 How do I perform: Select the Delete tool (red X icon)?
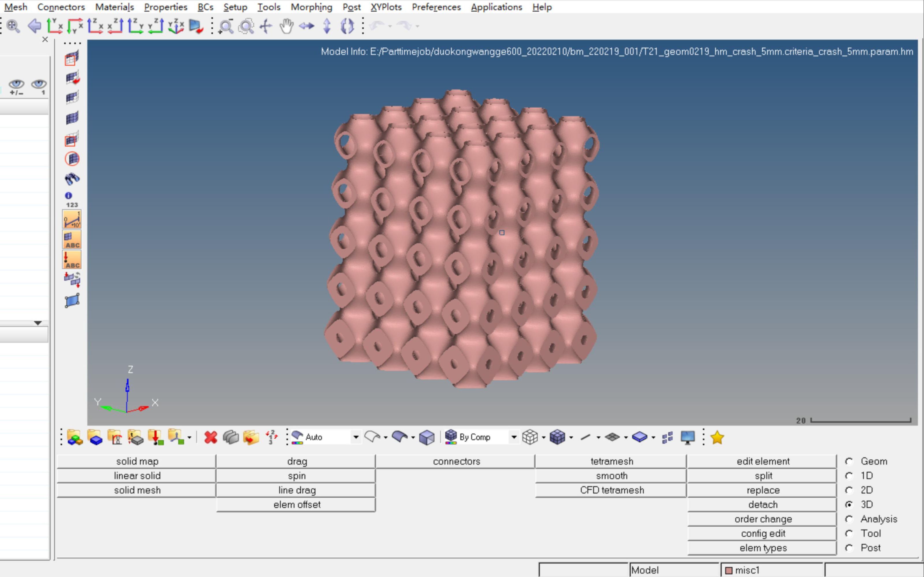pos(211,437)
